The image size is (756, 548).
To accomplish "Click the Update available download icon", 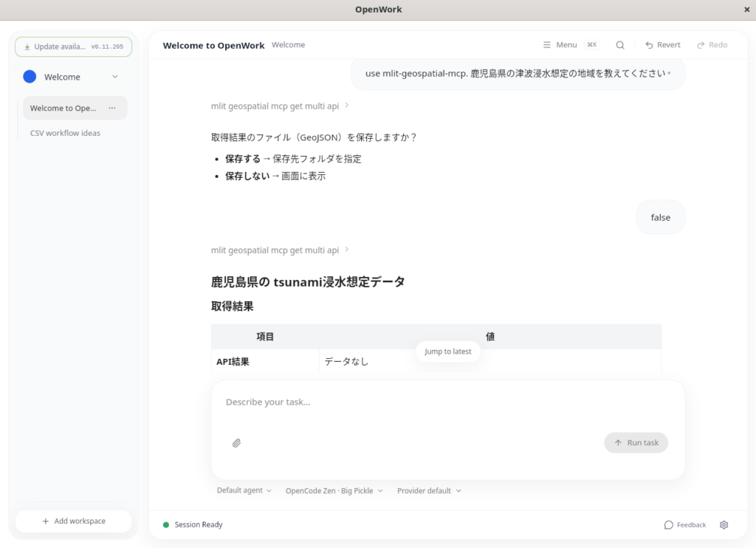I will (27, 47).
